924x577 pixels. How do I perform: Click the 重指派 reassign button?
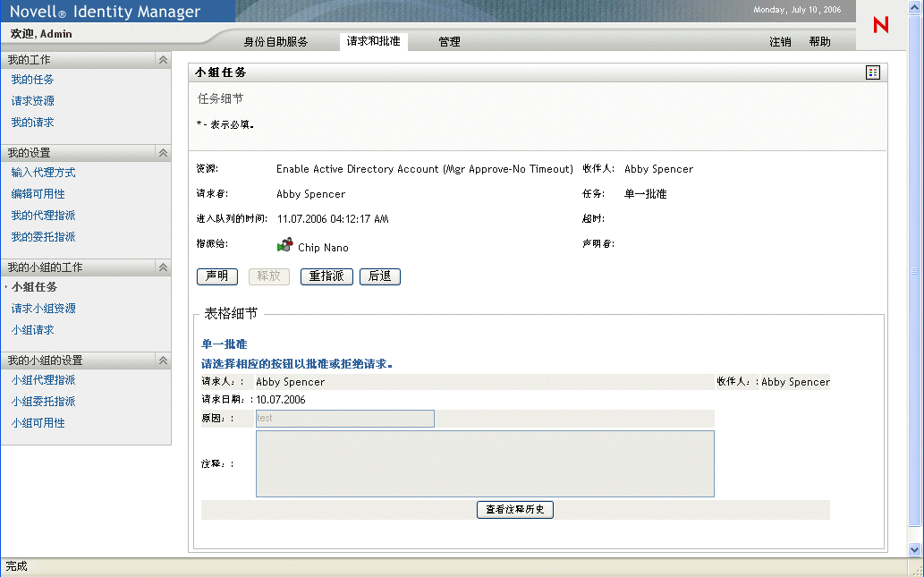pos(326,276)
